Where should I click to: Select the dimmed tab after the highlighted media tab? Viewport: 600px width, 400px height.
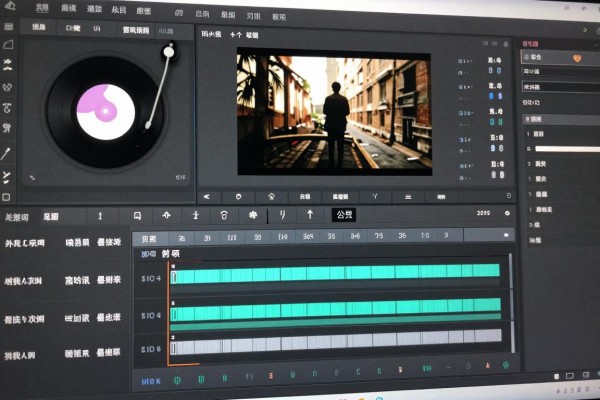166,31
